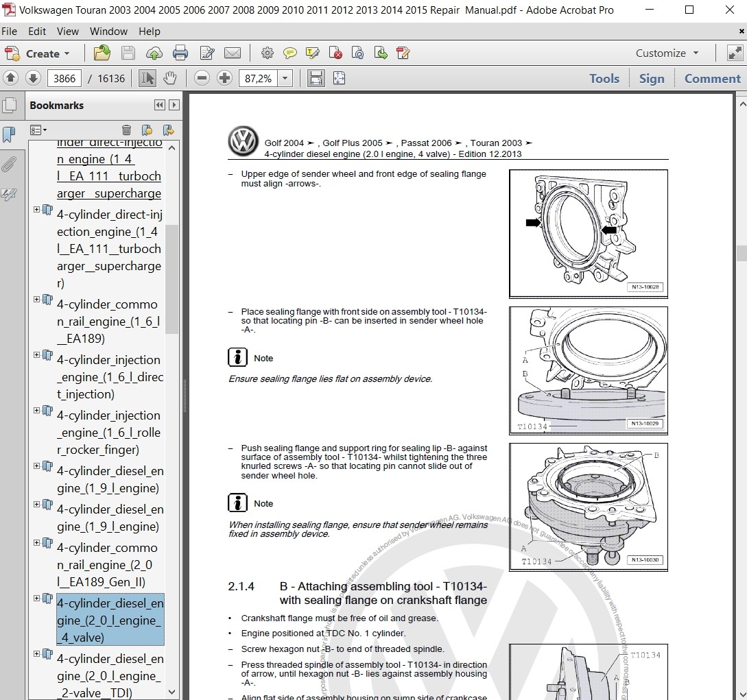Open the Attachments paperclip panel
Image resolution: width=747 pixels, height=700 pixels.
[9, 165]
